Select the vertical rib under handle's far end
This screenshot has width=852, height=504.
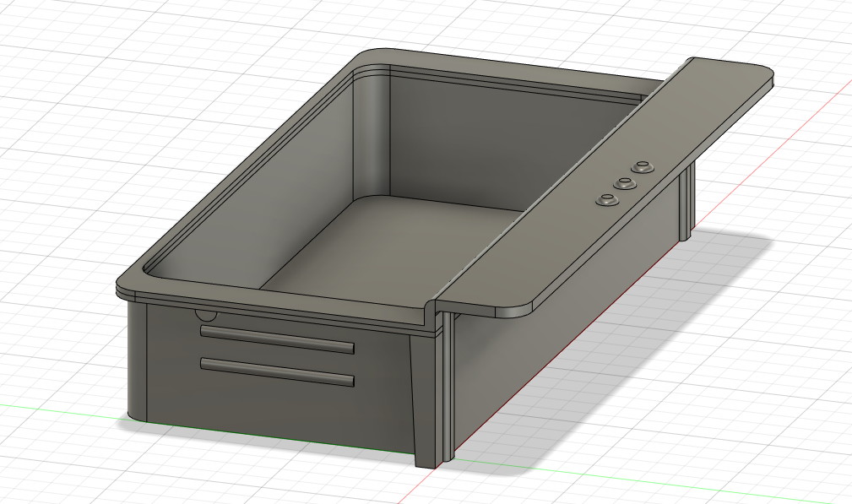(686, 201)
